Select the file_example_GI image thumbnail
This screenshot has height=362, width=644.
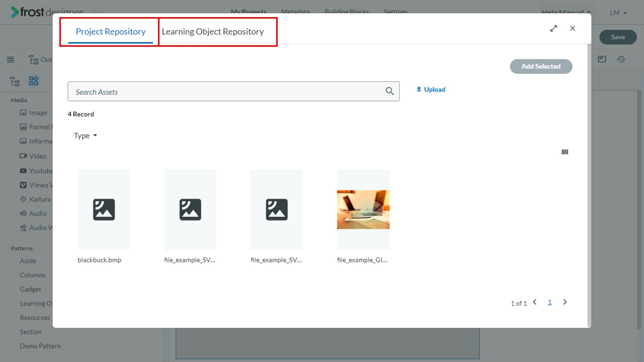tap(363, 210)
